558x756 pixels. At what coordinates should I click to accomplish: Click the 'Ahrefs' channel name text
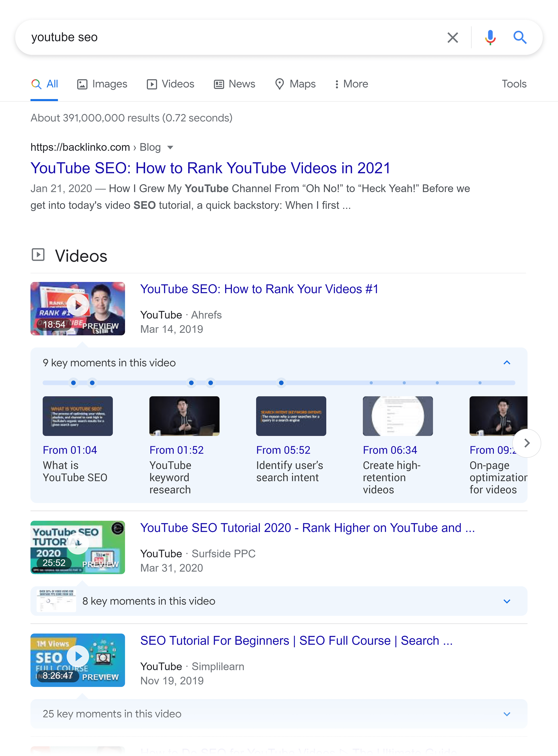click(206, 315)
